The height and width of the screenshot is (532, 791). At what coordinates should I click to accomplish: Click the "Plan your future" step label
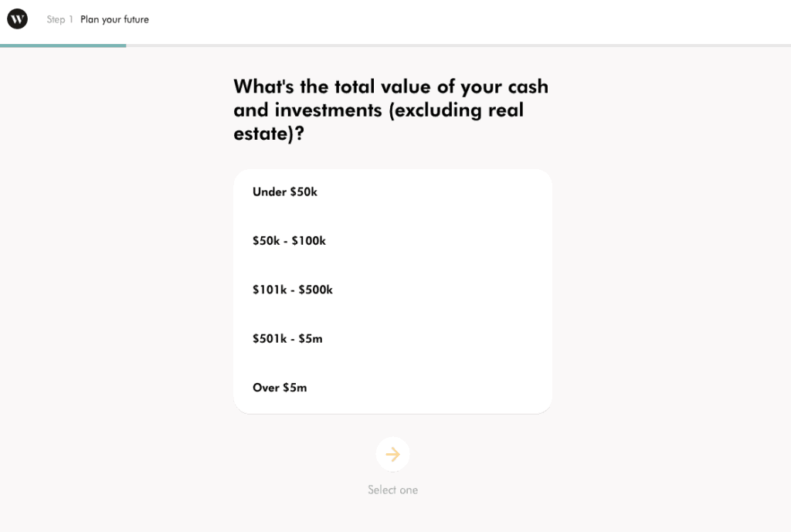114,19
